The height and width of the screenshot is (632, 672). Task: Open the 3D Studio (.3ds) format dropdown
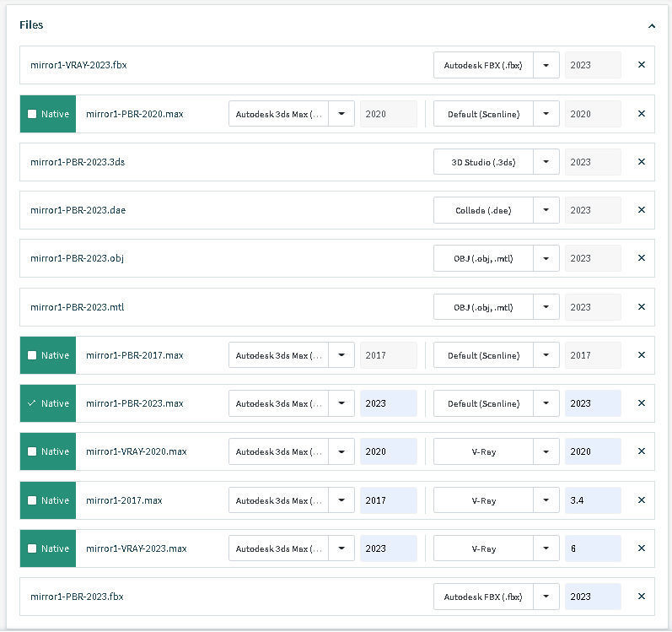point(546,162)
